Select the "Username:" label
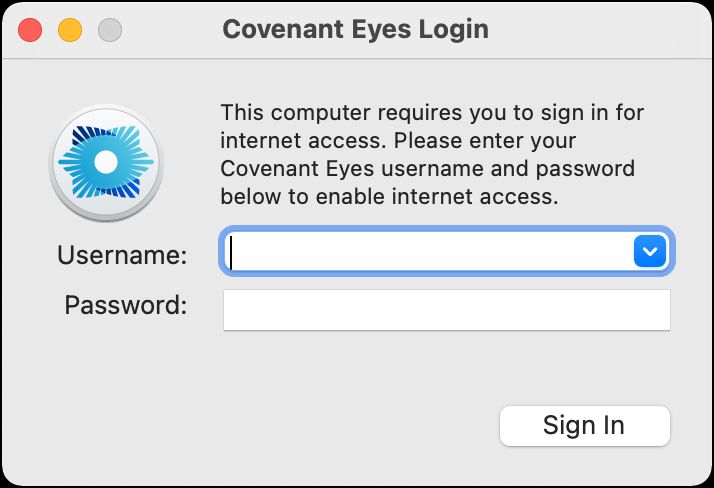The height and width of the screenshot is (488, 714). [x=122, y=255]
